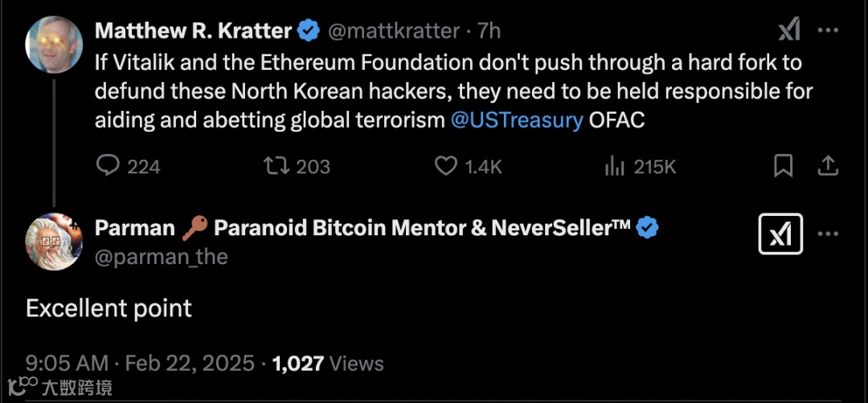This screenshot has height=403, width=868.
Task: Open the @mattkratter handle link
Action: tap(392, 31)
